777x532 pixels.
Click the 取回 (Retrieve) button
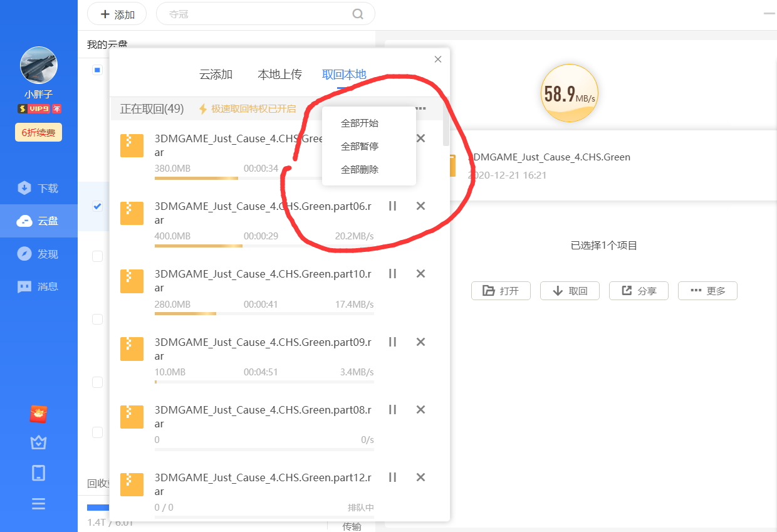point(570,291)
